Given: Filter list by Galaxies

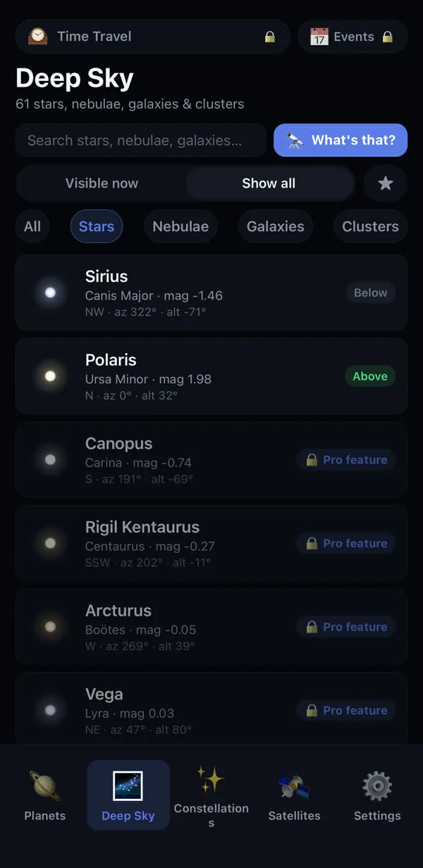Looking at the screenshot, I should (x=276, y=227).
